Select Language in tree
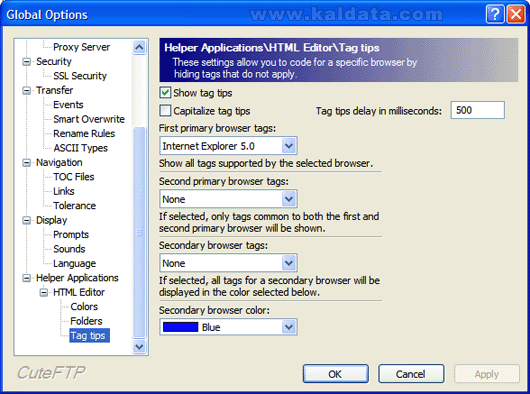The image size is (530, 394). click(x=74, y=263)
